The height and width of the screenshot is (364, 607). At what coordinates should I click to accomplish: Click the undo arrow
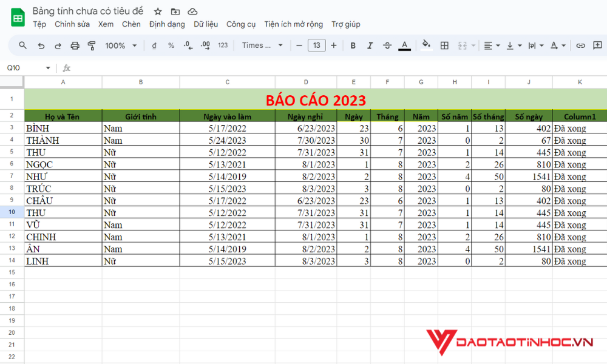(41, 45)
